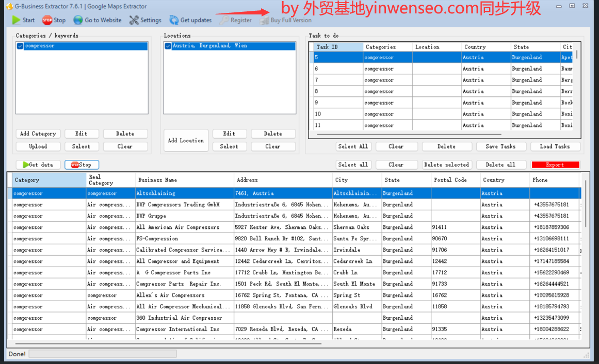
Task: Click task list horizontal scrollbar
Action: (409, 135)
